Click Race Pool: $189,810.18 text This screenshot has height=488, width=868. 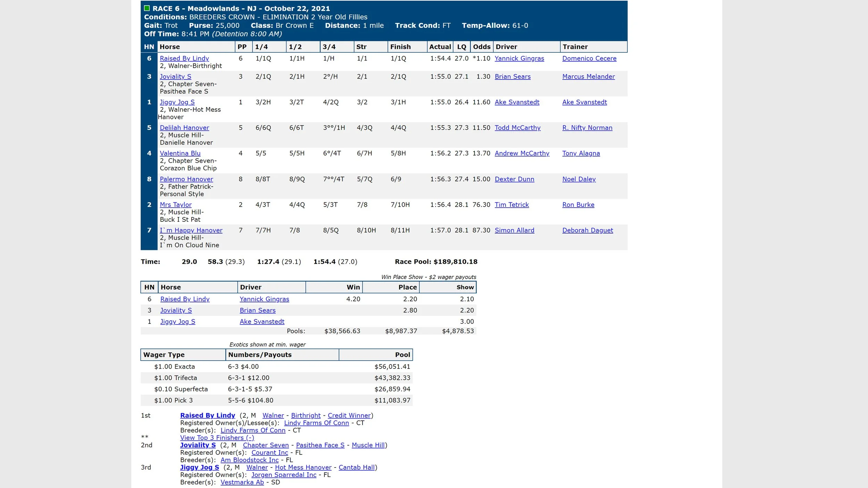(x=436, y=262)
